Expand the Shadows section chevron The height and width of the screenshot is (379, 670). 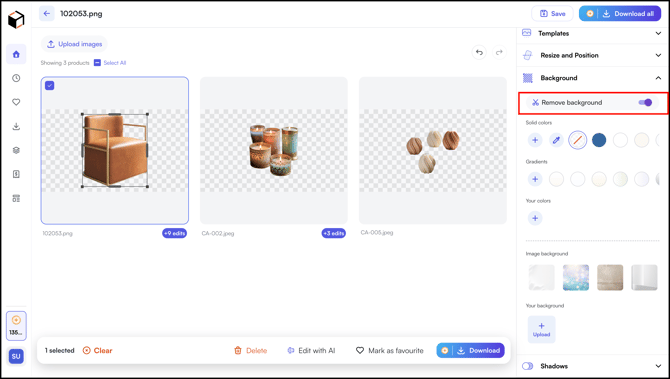click(658, 366)
